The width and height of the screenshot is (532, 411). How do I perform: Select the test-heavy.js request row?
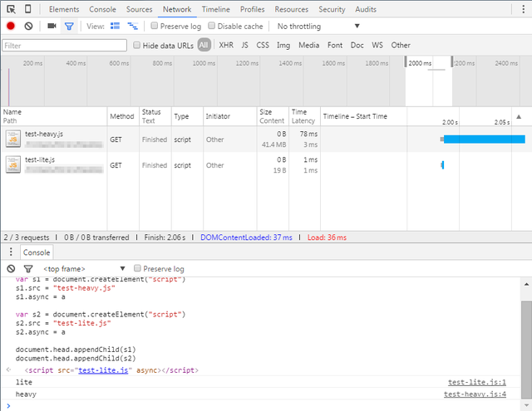(266, 139)
